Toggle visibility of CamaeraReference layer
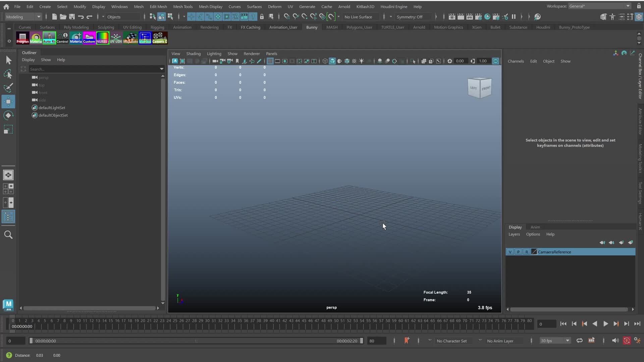Image resolution: width=644 pixels, height=362 pixels. pos(510,252)
